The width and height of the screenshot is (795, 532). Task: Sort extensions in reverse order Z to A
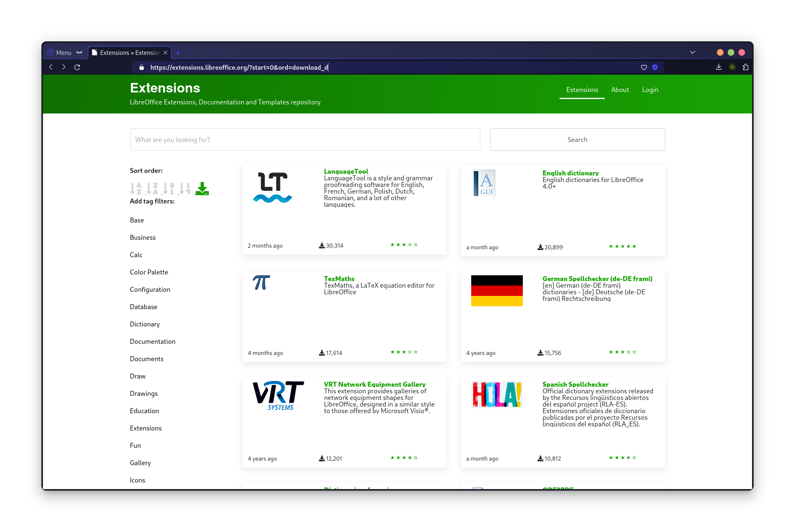coord(152,189)
